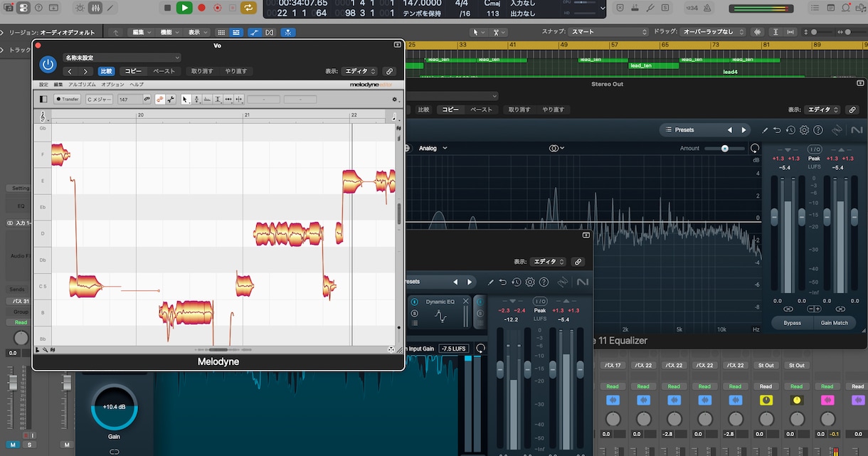The width and height of the screenshot is (868, 456).
Task: Click the Gain knob showing +10.4 dB
Action: [114, 408]
